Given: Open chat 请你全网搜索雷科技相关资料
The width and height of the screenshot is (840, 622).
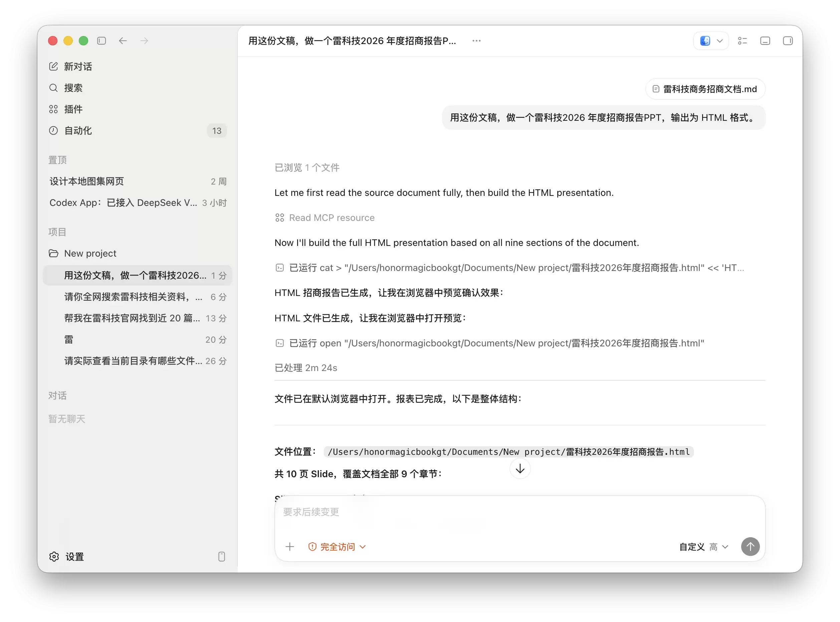Looking at the screenshot, I should [138, 297].
